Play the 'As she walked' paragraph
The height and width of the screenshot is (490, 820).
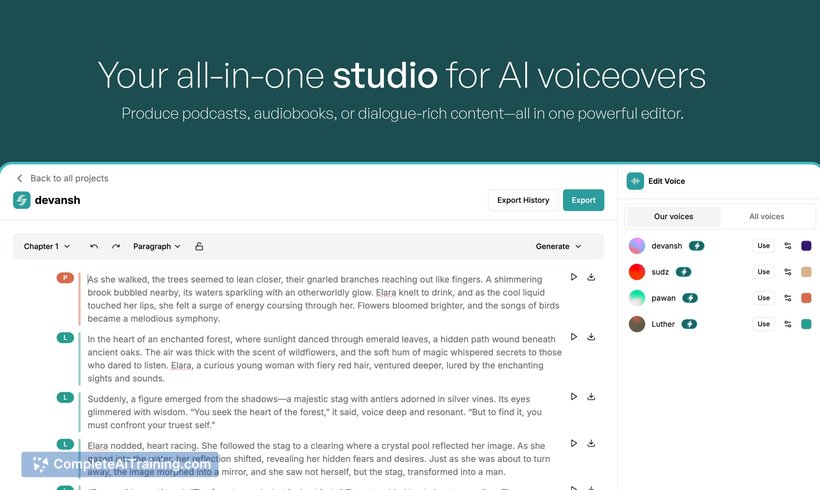point(574,277)
